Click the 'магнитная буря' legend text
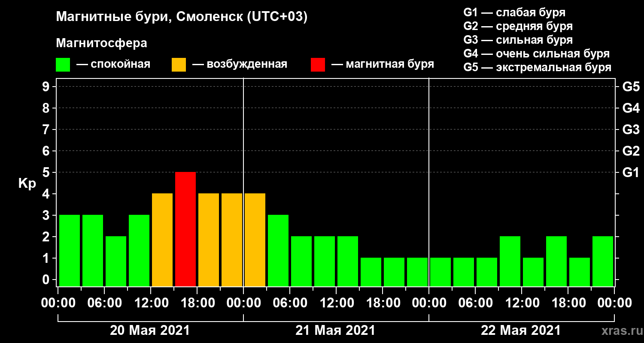 pyautogui.click(x=390, y=65)
